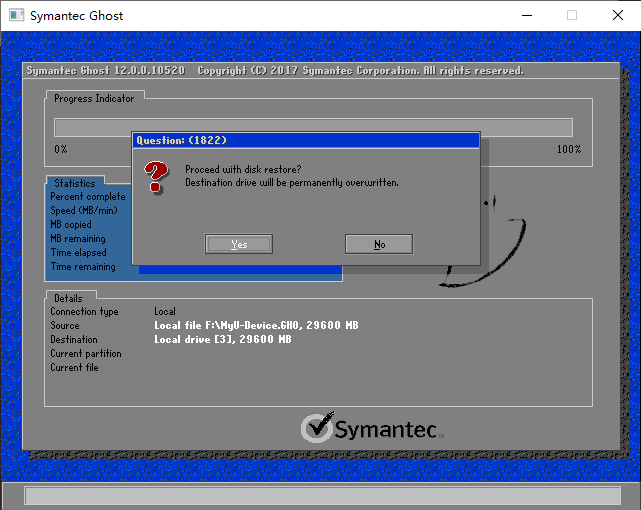641x510 pixels.
Task: Maximize the Symantec Ghost window
Action: [572, 16]
